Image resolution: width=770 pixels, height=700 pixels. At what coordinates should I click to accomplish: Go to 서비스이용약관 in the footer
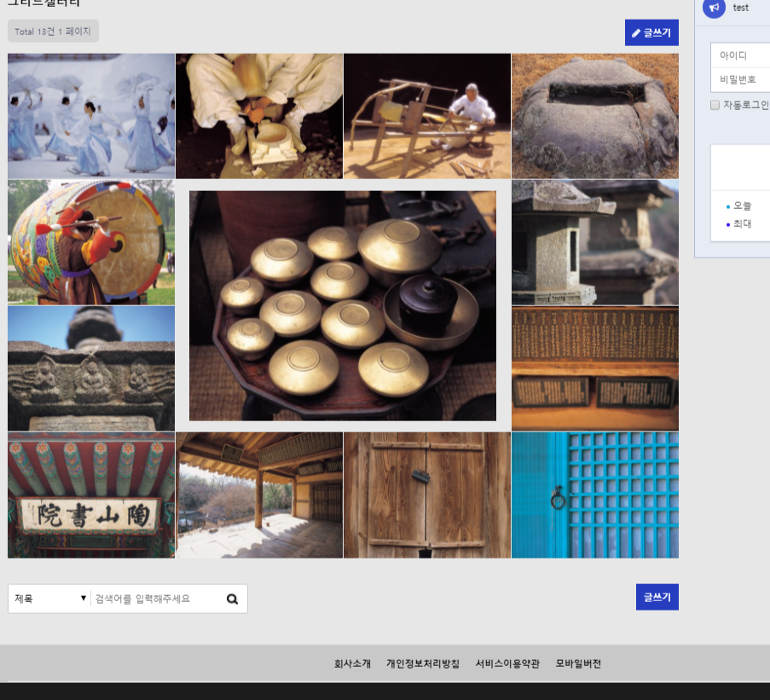click(507, 663)
